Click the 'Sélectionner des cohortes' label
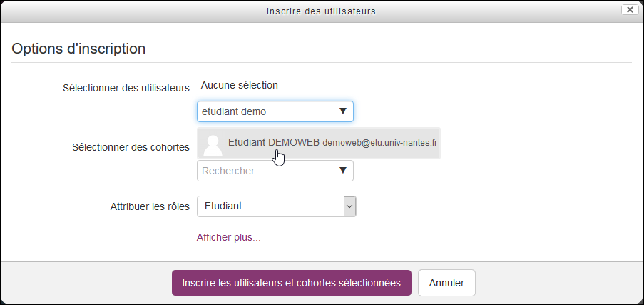This screenshot has width=644, height=305. click(131, 147)
